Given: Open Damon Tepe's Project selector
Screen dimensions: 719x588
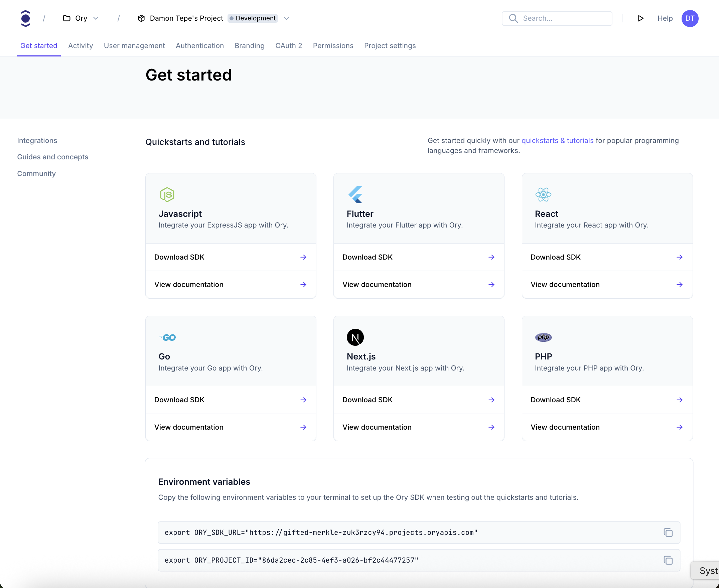Looking at the screenshot, I should coord(186,18).
